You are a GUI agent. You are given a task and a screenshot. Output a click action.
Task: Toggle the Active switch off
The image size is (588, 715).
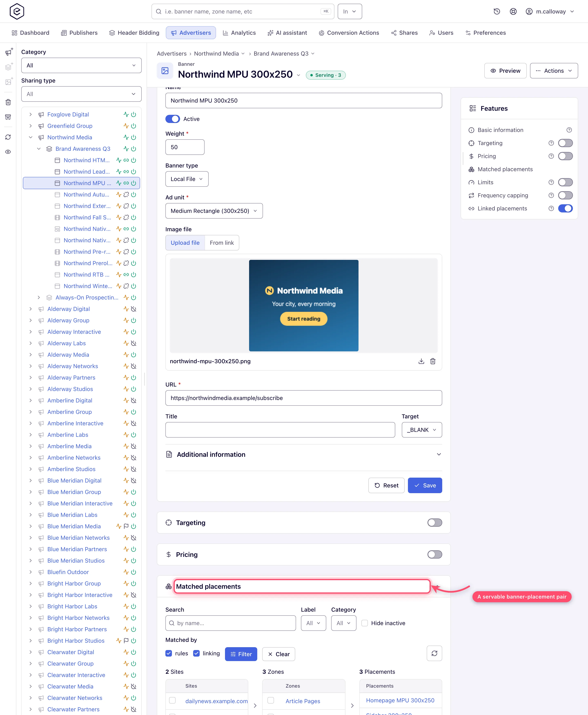173,119
